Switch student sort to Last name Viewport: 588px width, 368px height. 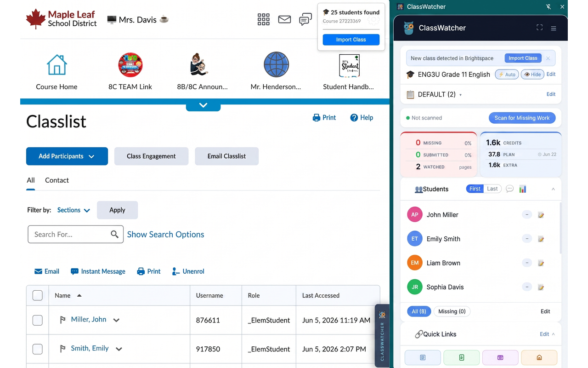492,189
